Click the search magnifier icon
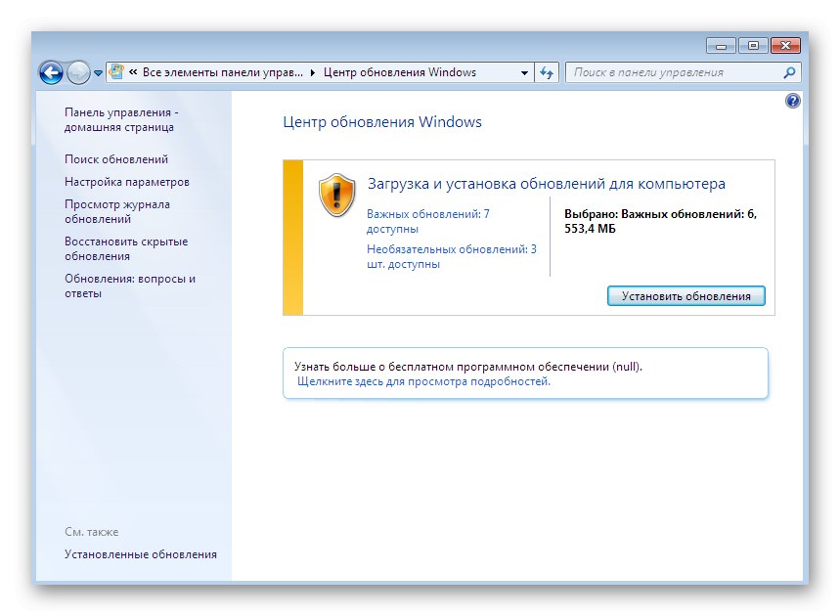Image resolution: width=840 pixels, height=616 pixels. [788, 71]
